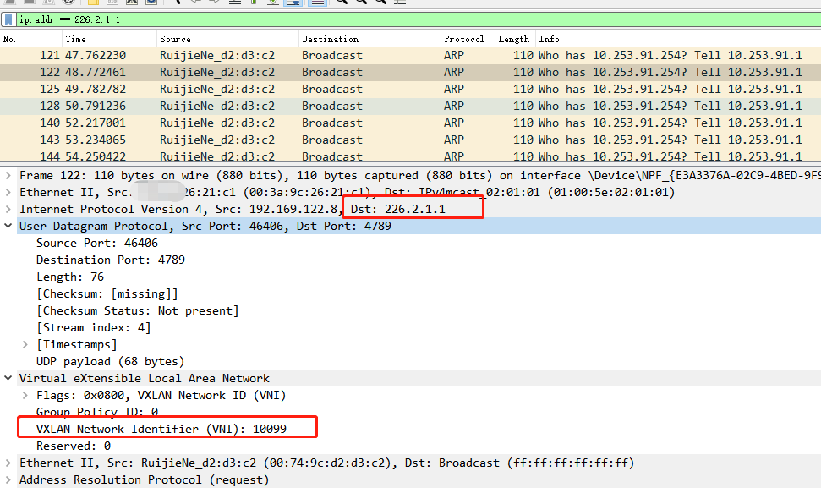Expand the Frame 122 tree node
The image size is (821, 504).
8,175
